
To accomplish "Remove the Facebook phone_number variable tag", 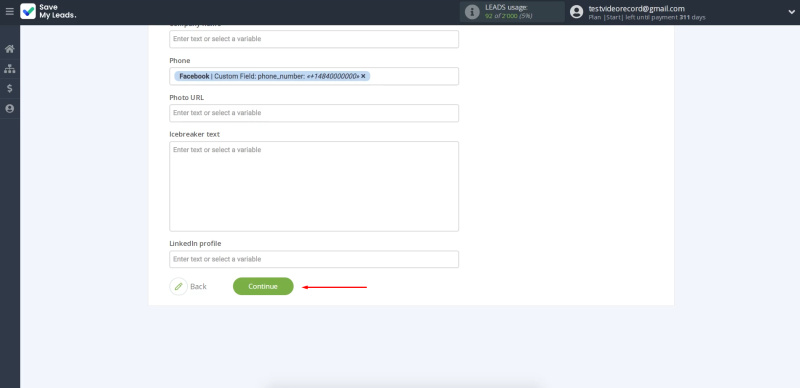I will point(363,76).
